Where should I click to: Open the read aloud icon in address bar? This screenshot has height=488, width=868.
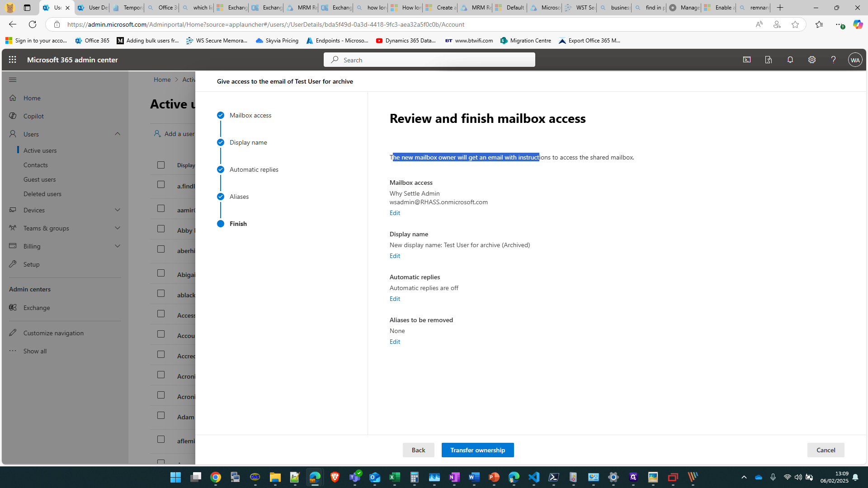(759, 24)
